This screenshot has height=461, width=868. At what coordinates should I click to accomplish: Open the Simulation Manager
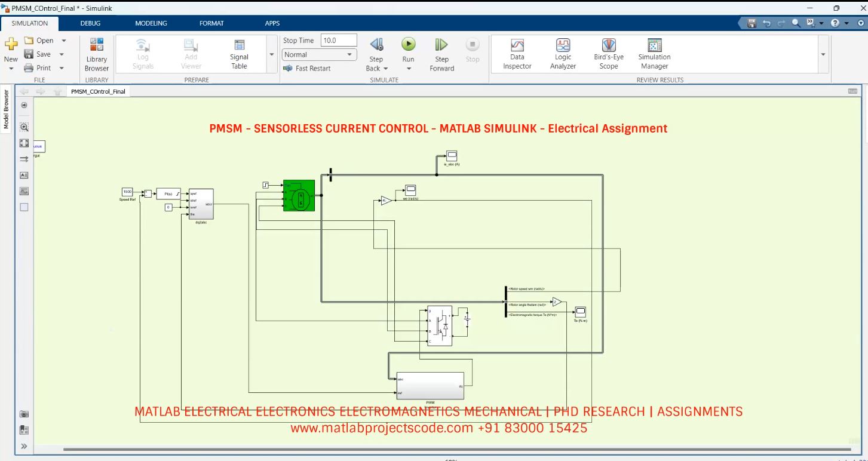click(x=654, y=53)
